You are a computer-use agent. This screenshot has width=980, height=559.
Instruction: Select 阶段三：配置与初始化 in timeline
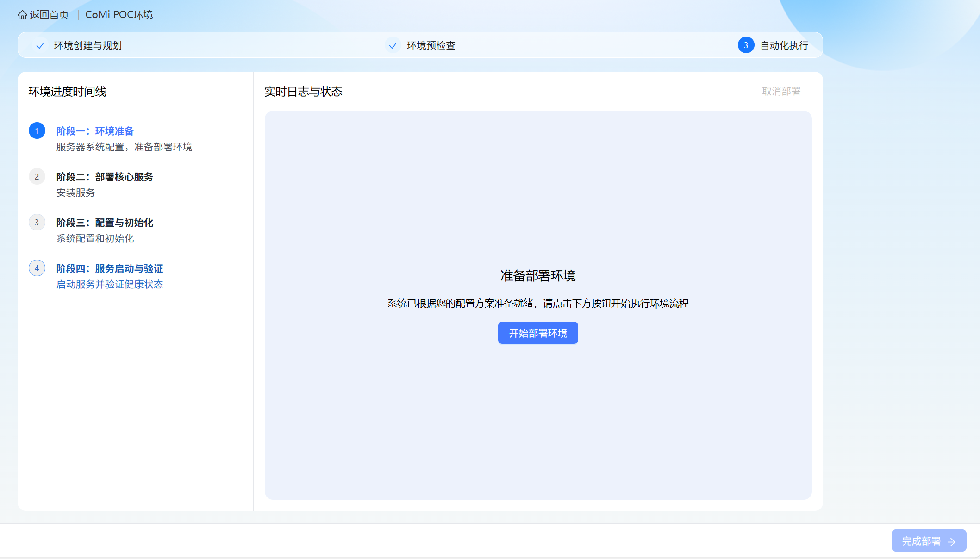pyautogui.click(x=105, y=223)
